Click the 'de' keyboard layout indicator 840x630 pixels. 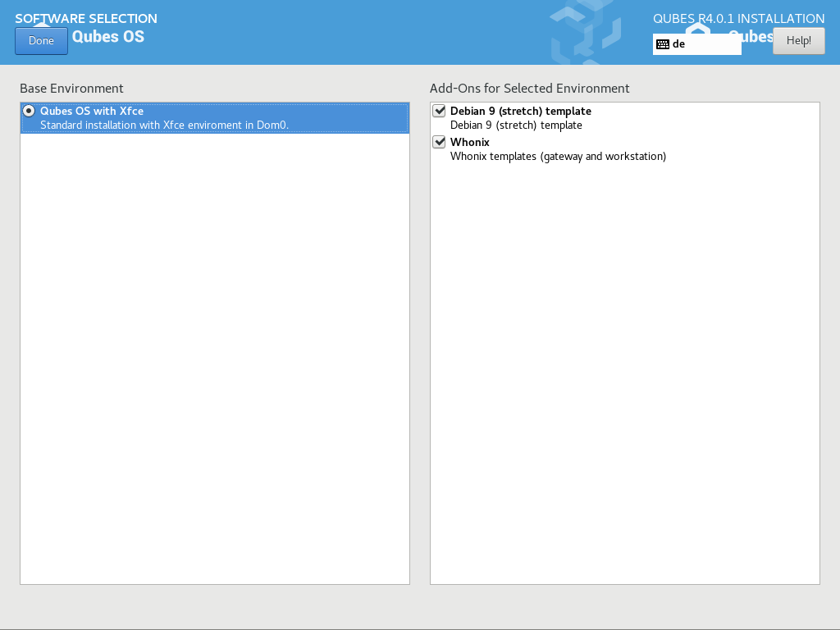tap(696, 44)
